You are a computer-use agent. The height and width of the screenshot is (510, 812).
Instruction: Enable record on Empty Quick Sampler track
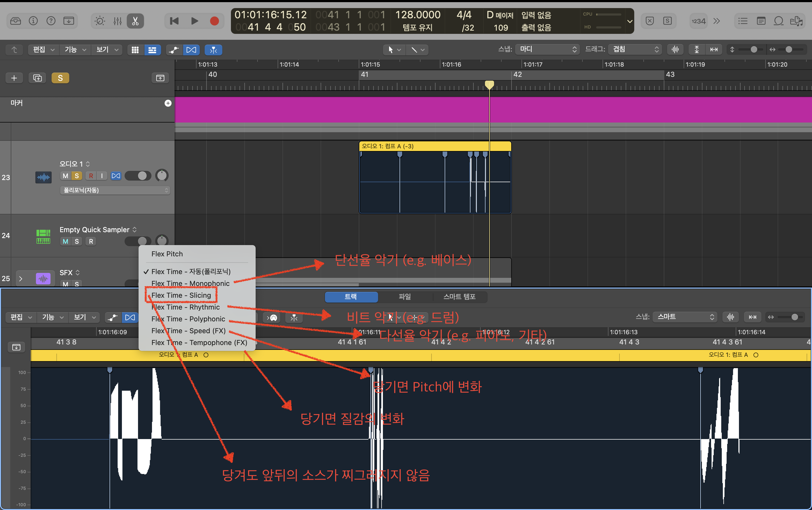click(x=91, y=242)
